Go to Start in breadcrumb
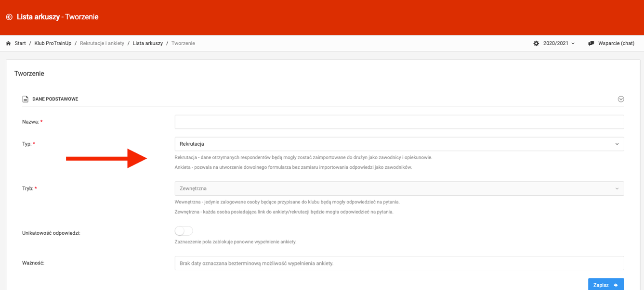The image size is (644, 290). (x=20, y=43)
